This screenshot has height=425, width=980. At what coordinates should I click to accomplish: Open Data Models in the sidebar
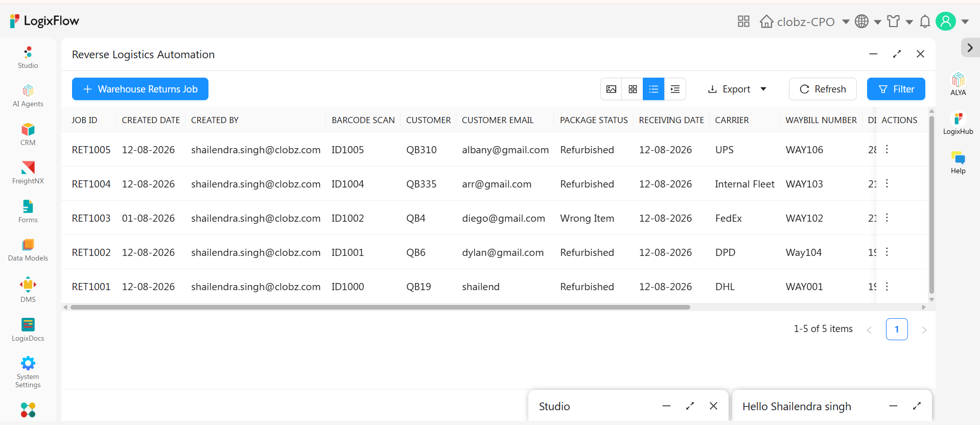click(x=28, y=250)
